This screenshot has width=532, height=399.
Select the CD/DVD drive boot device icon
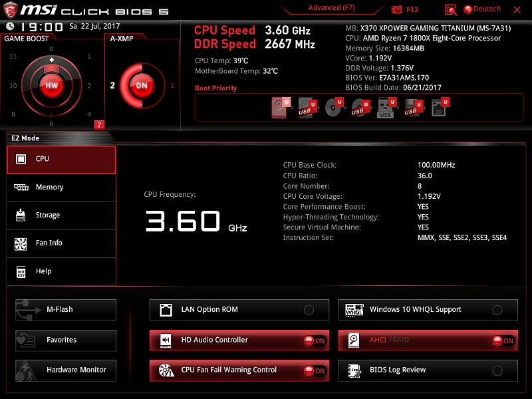point(334,108)
